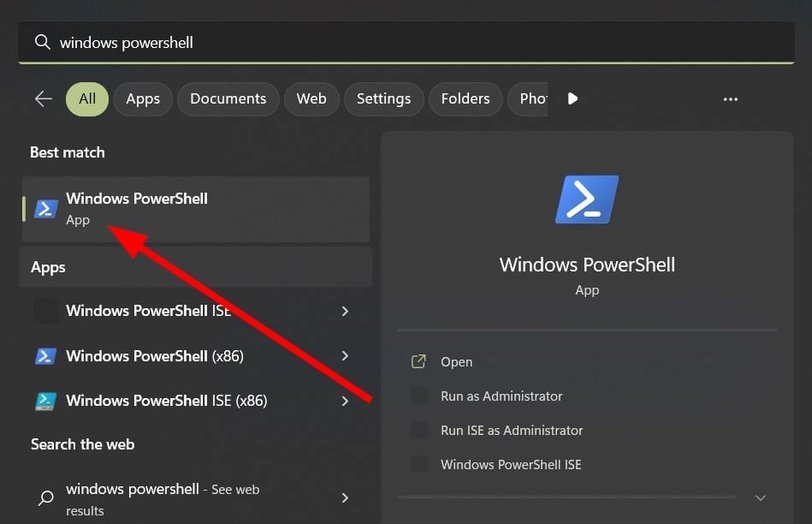Select the Windows PowerShell (x86) app icon
Screen dimensions: 812x524
45,355
